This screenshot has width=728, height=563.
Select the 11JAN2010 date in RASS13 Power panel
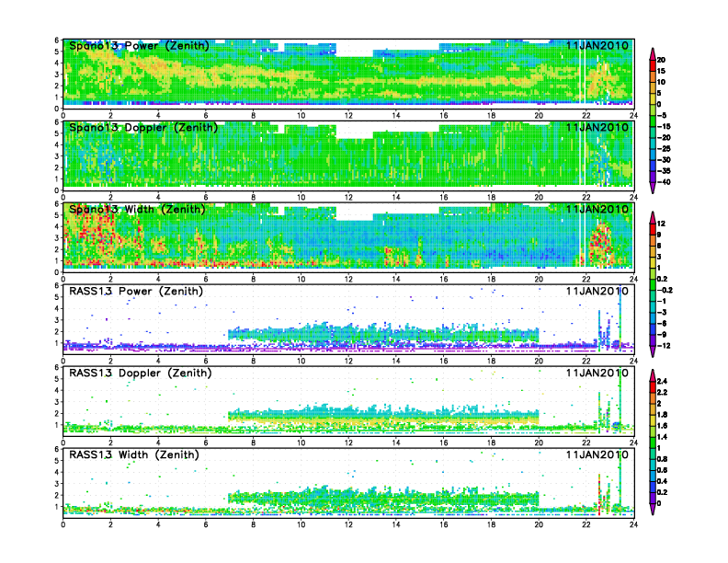click(x=597, y=292)
